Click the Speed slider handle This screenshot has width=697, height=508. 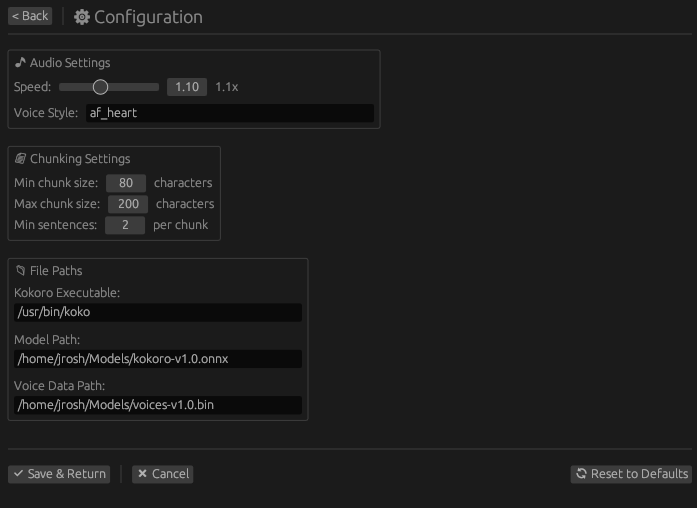pyautogui.click(x=100, y=87)
